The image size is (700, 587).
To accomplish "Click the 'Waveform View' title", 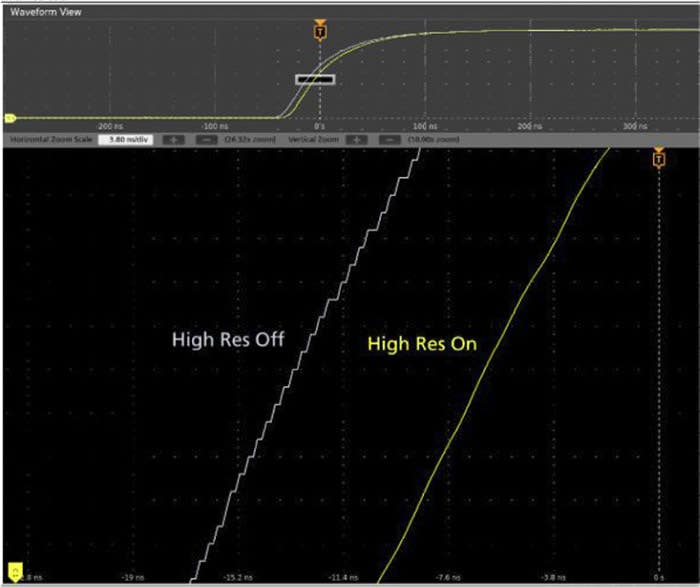I will click(46, 12).
